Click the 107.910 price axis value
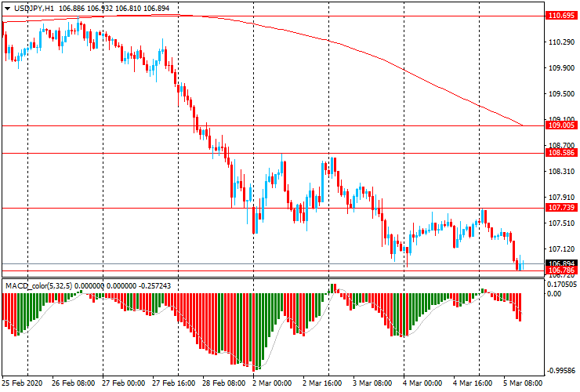 pos(561,198)
